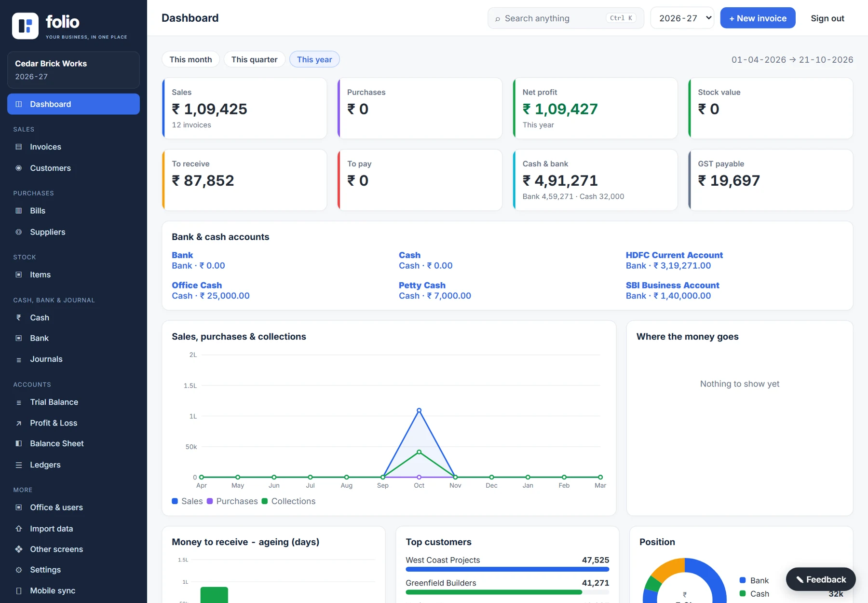Viewport: 868px width, 603px height.
Task: Select the This year filter
Action: (314, 59)
